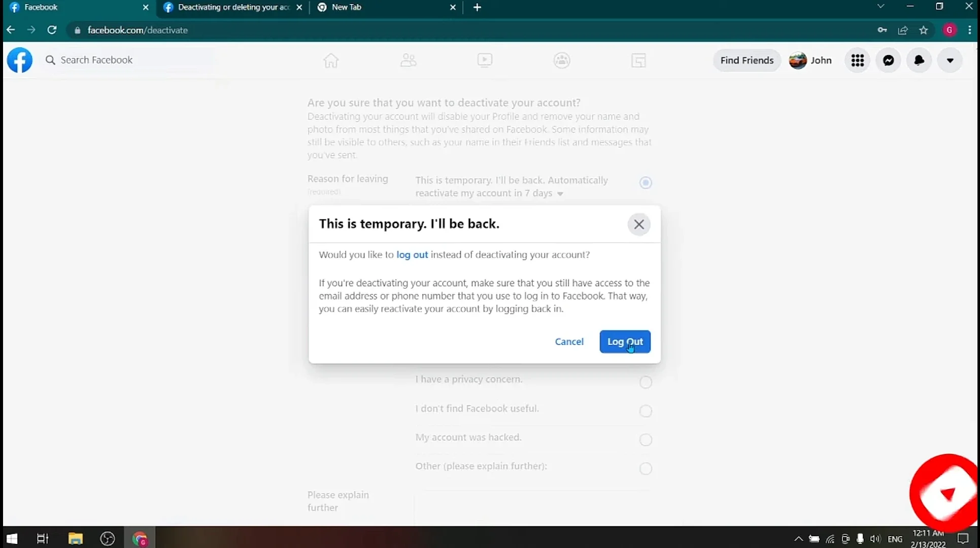
Task: Open the Groups icon in top navigation
Action: pos(562,60)
